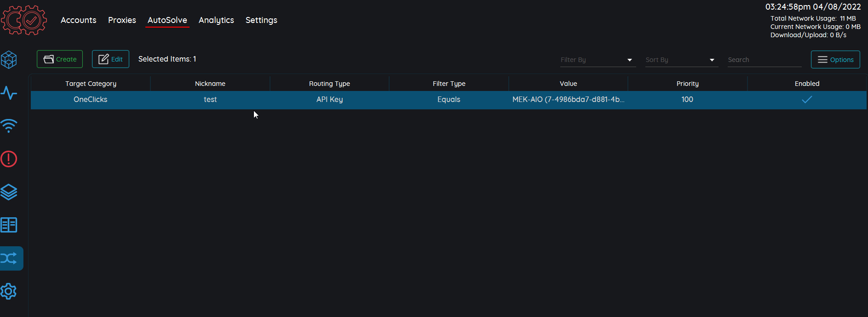Sort by the Priority column header
Image resolution: width=868 pixels, height=317 pixels.
coord(687,84)
